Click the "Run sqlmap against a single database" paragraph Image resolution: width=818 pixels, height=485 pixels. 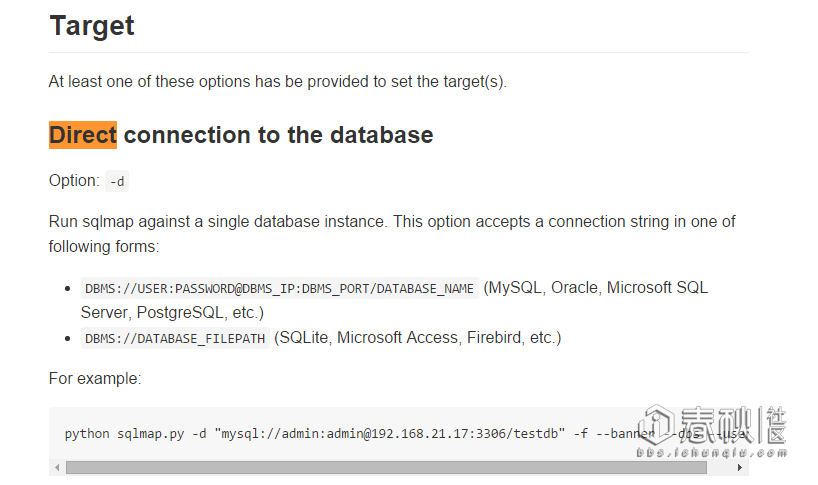click(x=392, y=222)
